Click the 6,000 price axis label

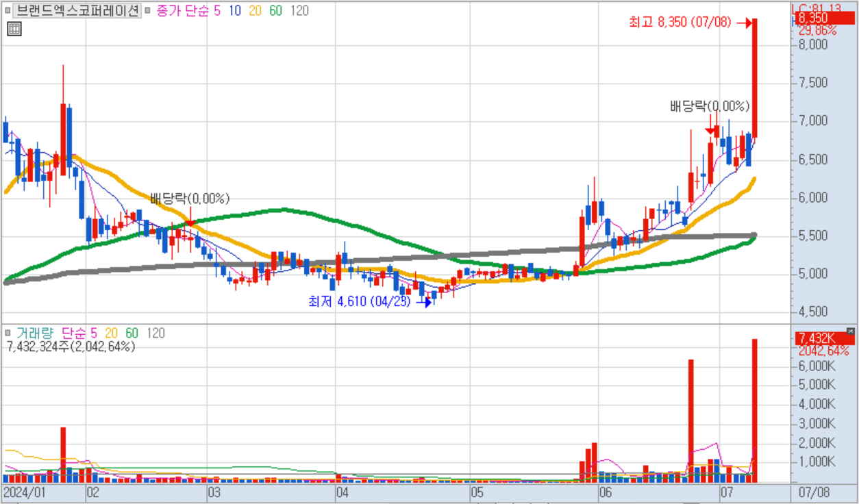(x=813, y=198)
